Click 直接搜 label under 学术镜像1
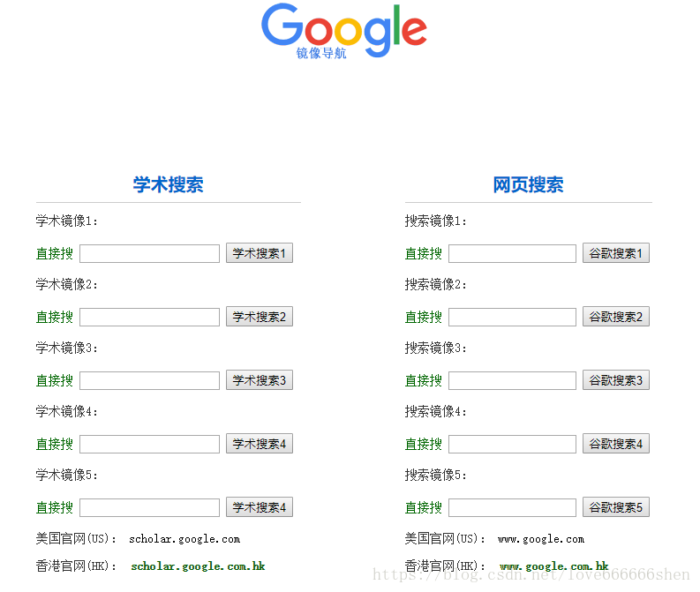 pos(55,253)
